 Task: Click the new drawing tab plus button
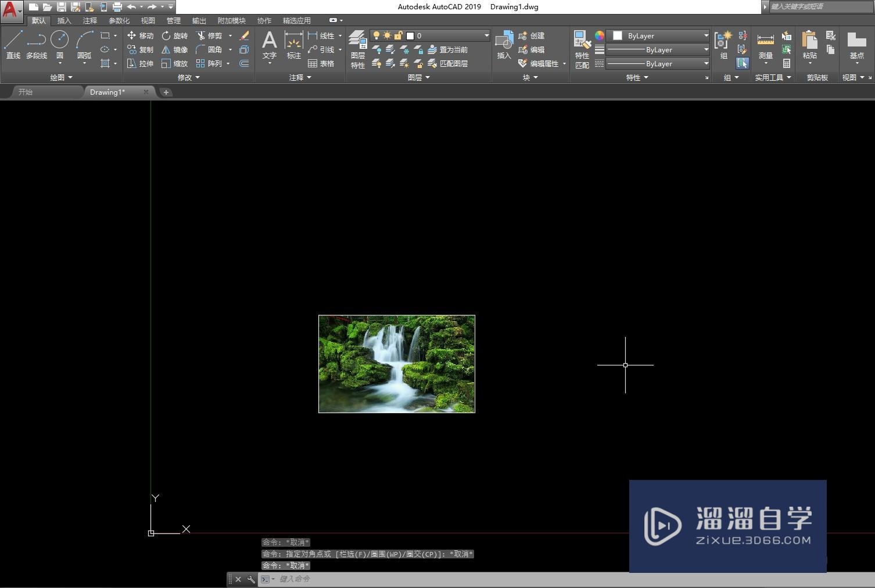166,92
